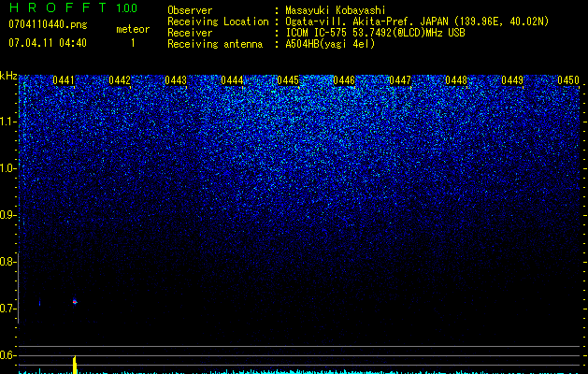Click the 0442 time marker
The width and height of the screenshot is (588, 374).
coord(120,80)
